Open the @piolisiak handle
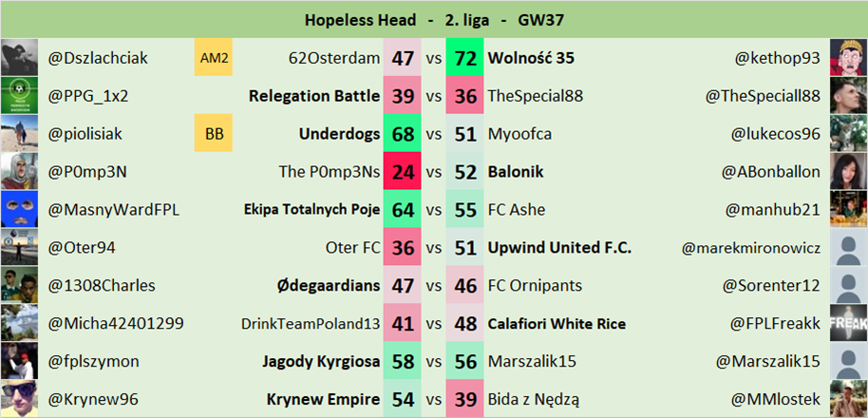 85,134
